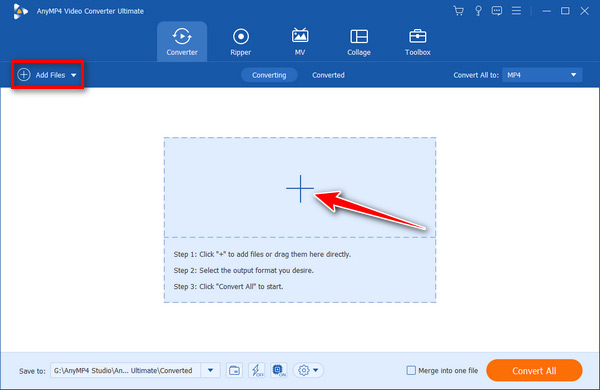Show the Converted list

[x=328, y=75]
